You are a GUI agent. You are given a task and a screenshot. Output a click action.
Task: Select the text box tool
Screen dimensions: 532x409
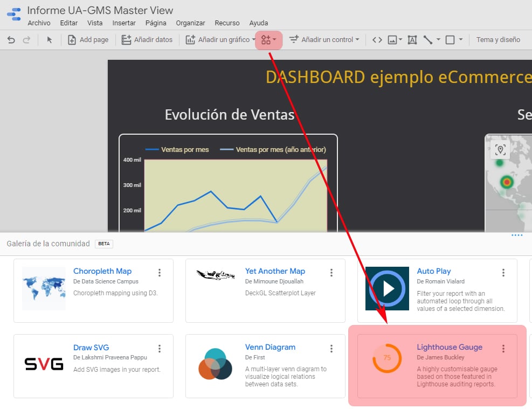point(412,40)
